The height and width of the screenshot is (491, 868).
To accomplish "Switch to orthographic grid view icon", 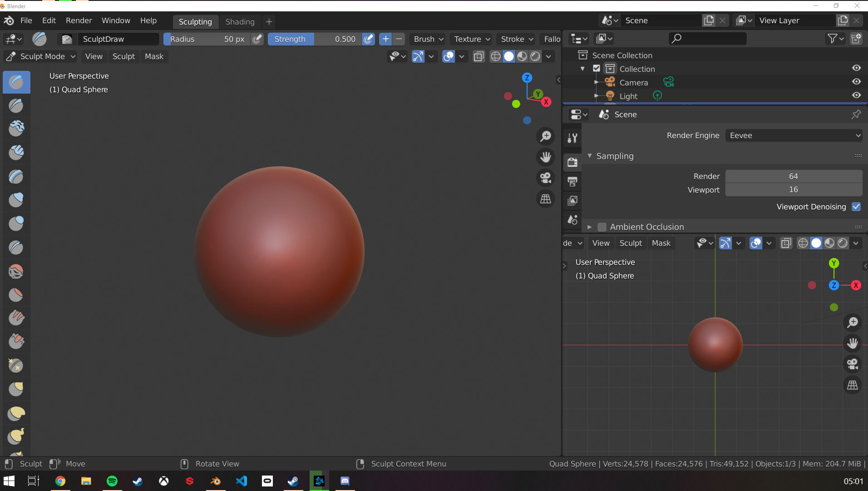I will click(545, 199).
